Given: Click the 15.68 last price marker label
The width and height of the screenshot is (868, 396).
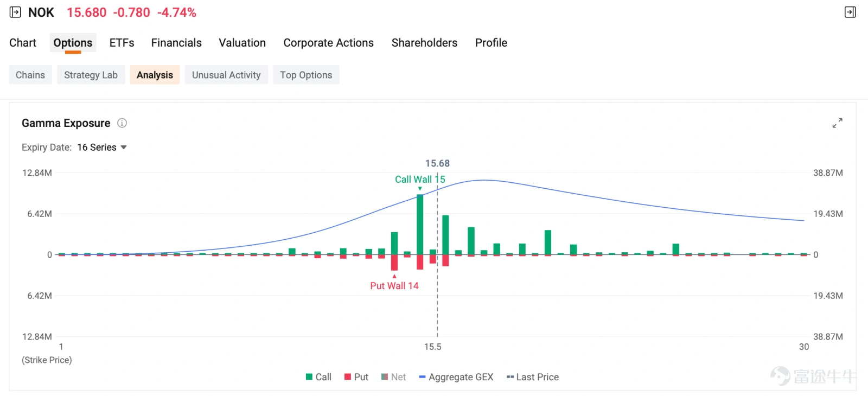Looking at the screenshot, I should tap(437, 163).
